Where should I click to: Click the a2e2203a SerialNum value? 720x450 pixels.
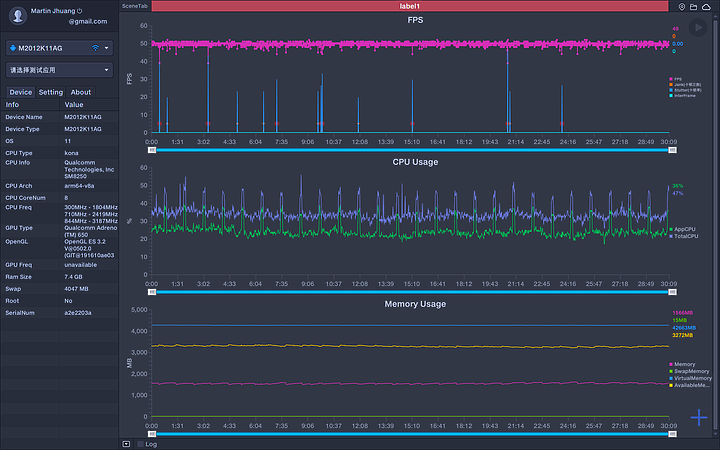(78, 313)
